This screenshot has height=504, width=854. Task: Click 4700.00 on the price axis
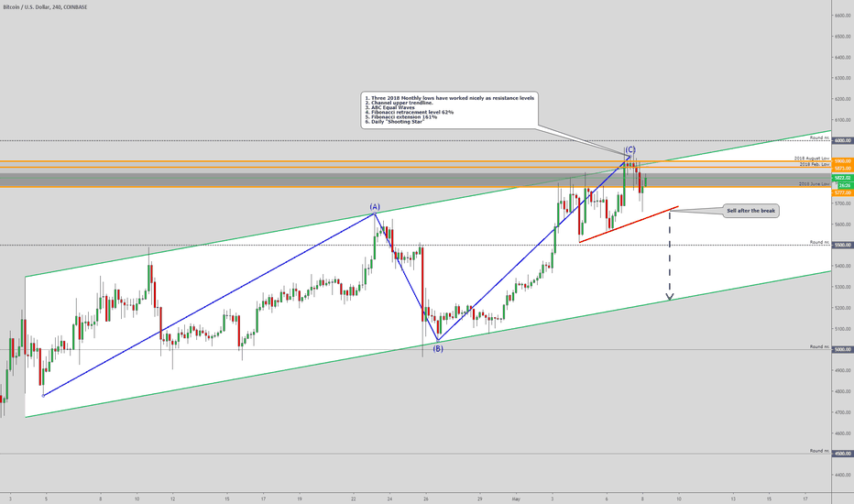tap(843, 412)
